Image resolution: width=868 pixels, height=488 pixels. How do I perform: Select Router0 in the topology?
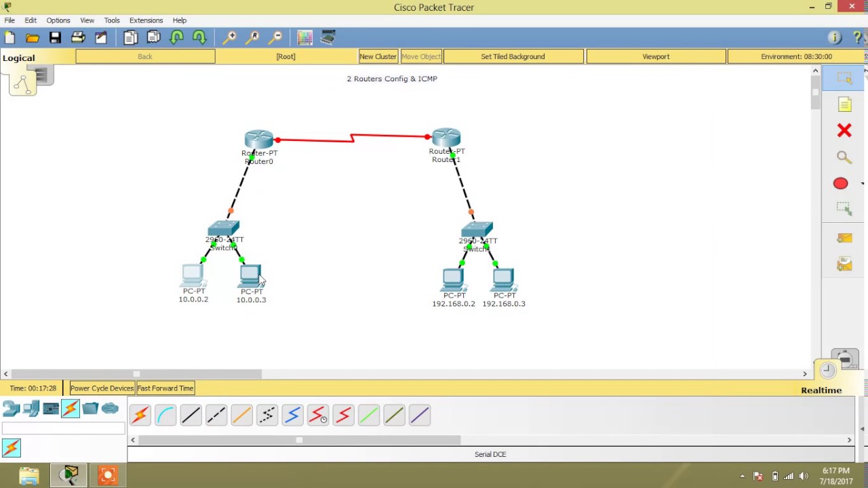[258, 140]
